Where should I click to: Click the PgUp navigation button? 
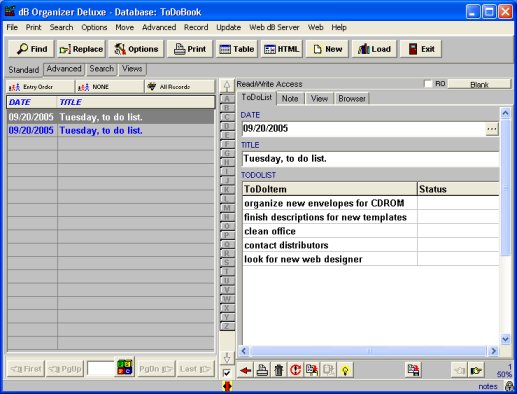65,369
